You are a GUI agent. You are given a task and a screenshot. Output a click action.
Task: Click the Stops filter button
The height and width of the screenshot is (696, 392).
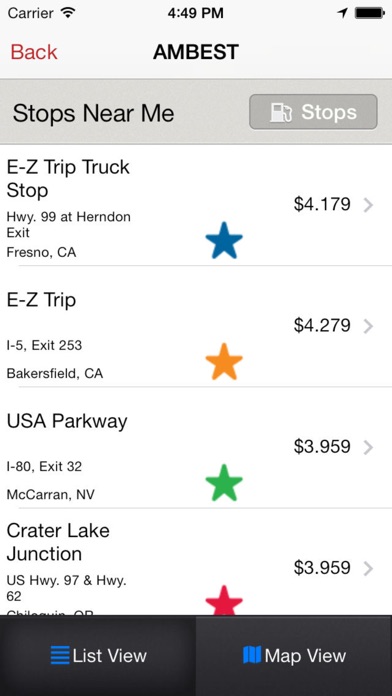point(313,112)
